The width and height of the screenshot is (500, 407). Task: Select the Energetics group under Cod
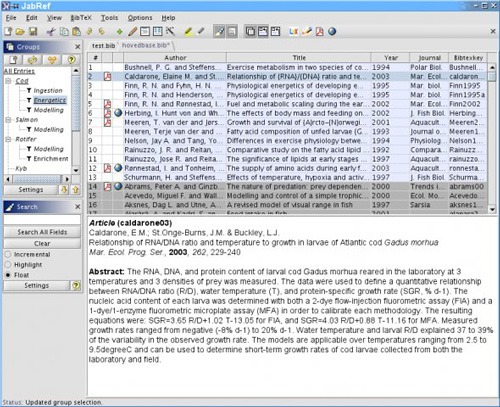click(50, 100)
